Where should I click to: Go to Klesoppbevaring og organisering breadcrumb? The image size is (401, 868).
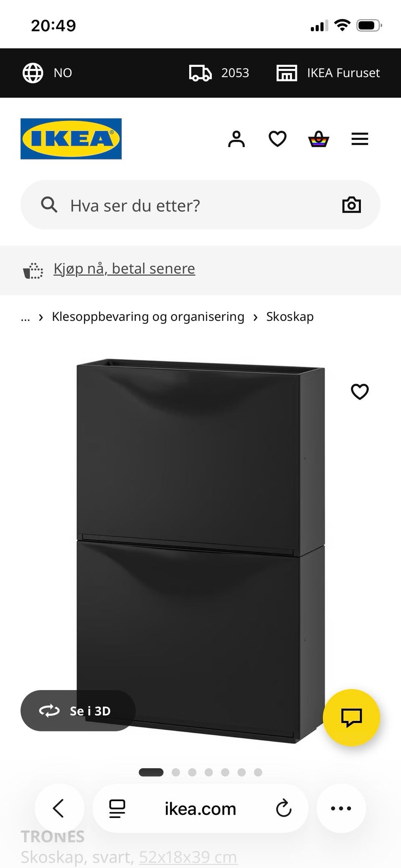[148, 317]
